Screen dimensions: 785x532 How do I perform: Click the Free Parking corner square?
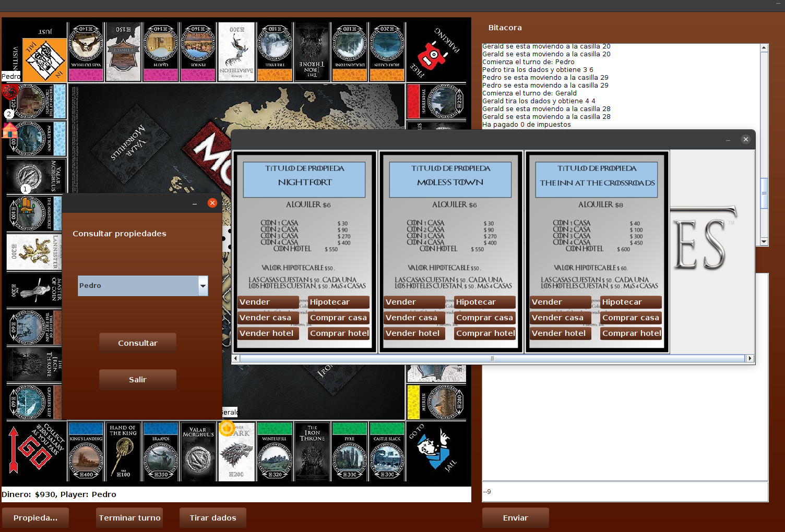tap(436, 52)
